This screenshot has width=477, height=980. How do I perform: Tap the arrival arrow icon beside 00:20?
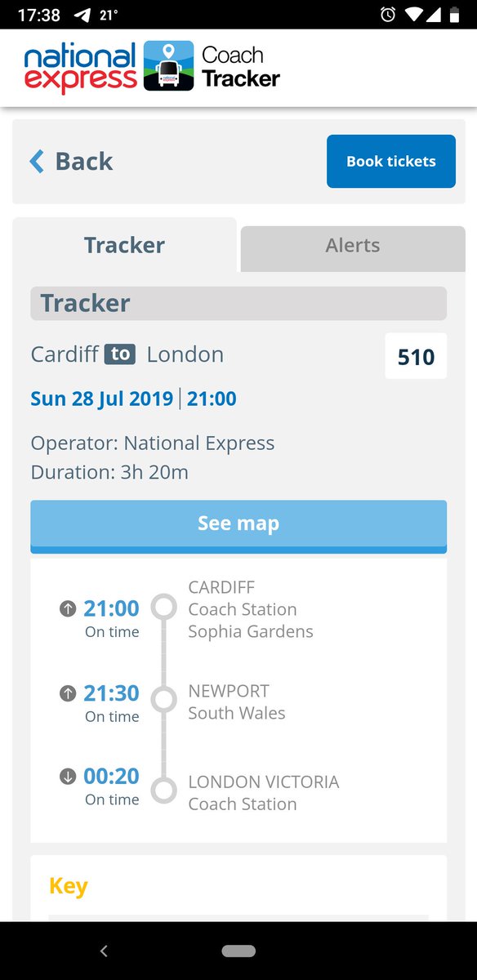point(68,777)
